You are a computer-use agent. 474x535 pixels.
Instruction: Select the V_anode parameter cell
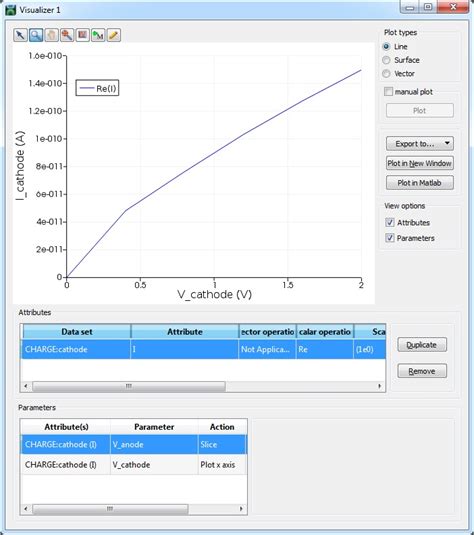pos(154,444)
